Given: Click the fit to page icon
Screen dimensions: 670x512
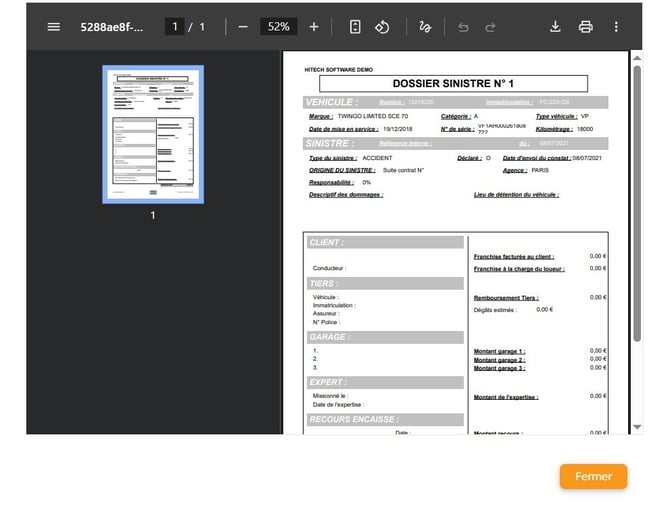Looking at the screenshot, I should tap(355, 27).
